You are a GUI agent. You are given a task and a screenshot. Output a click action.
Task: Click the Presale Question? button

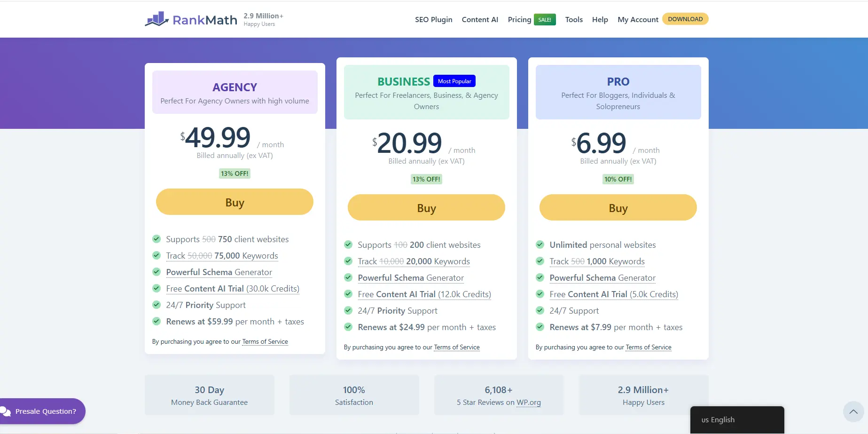[42, 411]
